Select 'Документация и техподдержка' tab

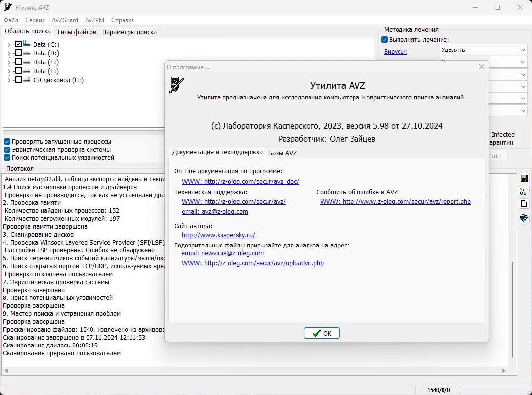217,152
